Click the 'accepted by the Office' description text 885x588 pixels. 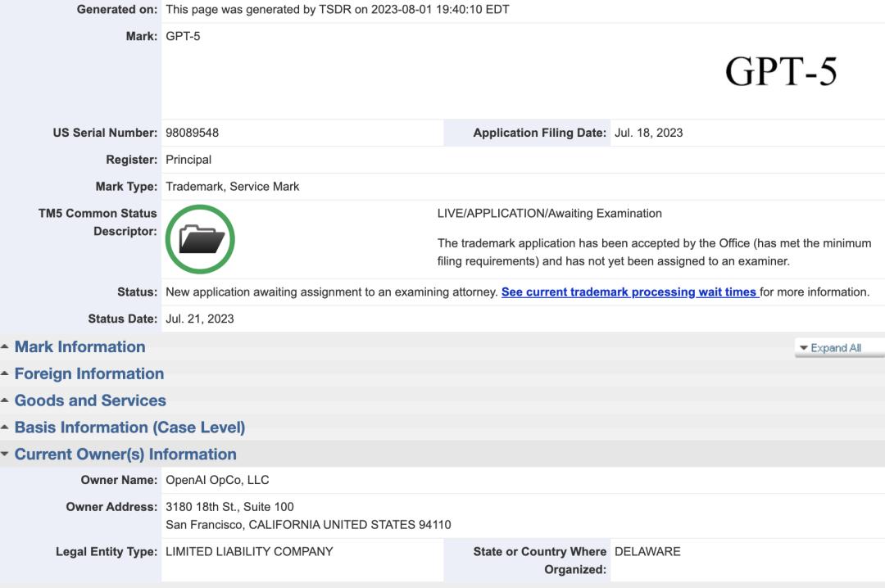click(654, 252)
